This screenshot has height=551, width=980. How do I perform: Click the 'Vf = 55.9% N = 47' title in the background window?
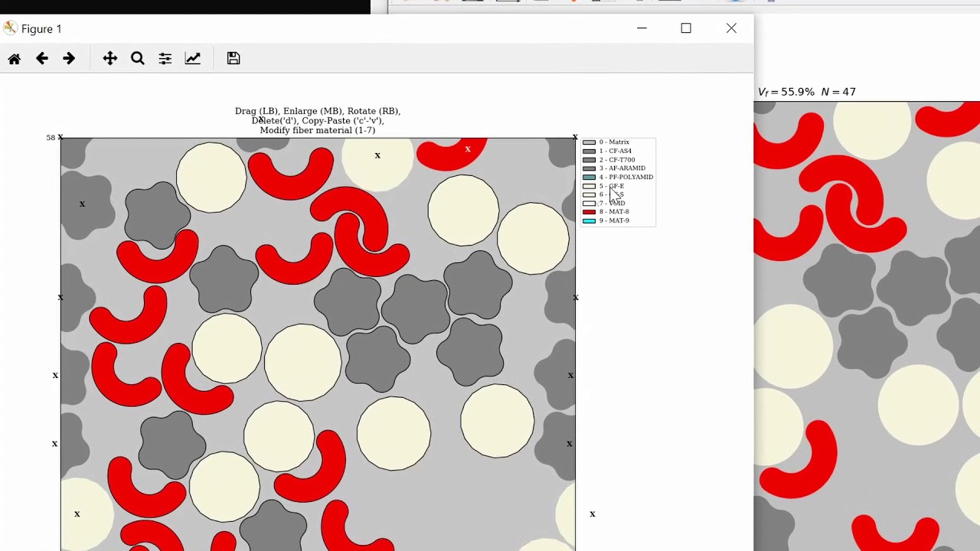point(807,92)
